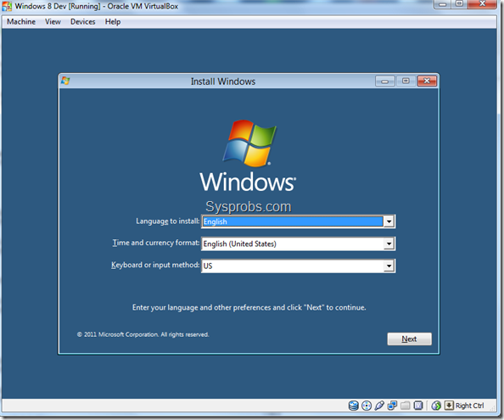The width and height of the screenshot is (504, 420).
Task: Click the Keyboard or input method label
Action: click(x=155, y=265)
